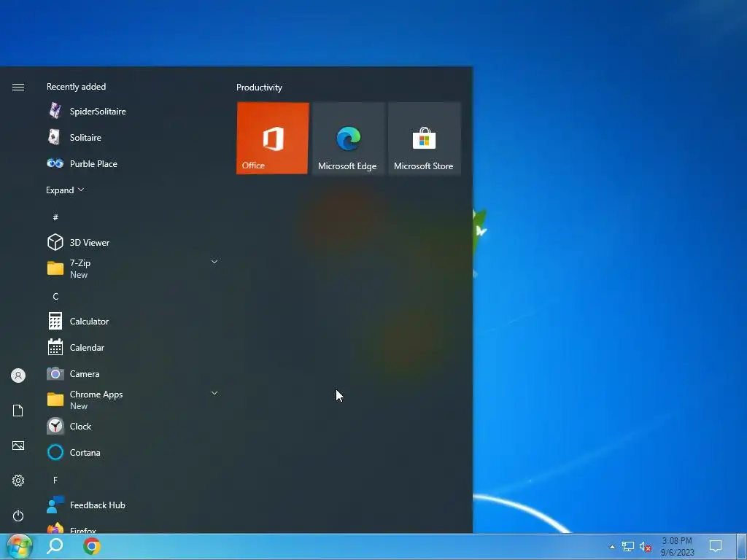This screenshot has width=747, height=560.
Task: Open the Microsoft Store tile
Action: coord(424,138)
